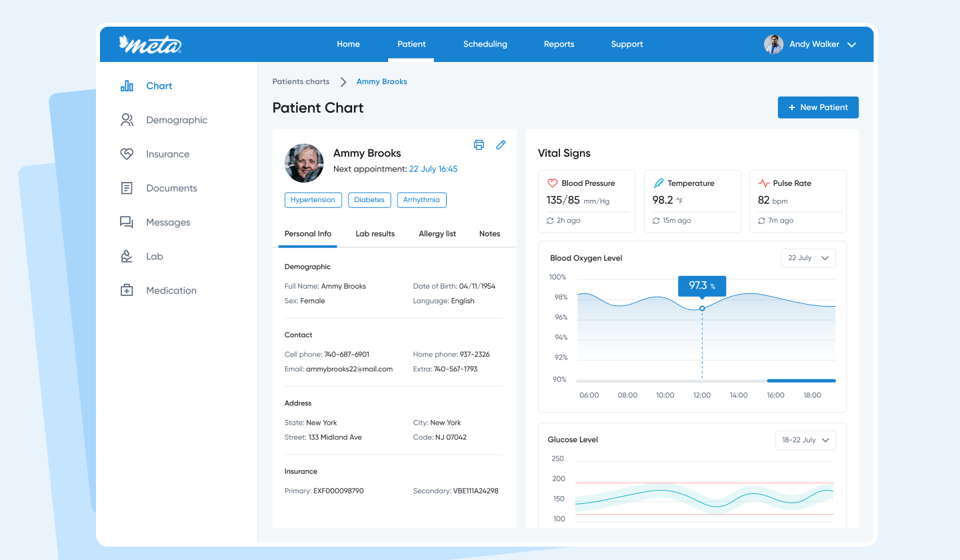Select the Lab microscope icon
The width and height of the screenshot is (960, 560).
pos(127,256)
